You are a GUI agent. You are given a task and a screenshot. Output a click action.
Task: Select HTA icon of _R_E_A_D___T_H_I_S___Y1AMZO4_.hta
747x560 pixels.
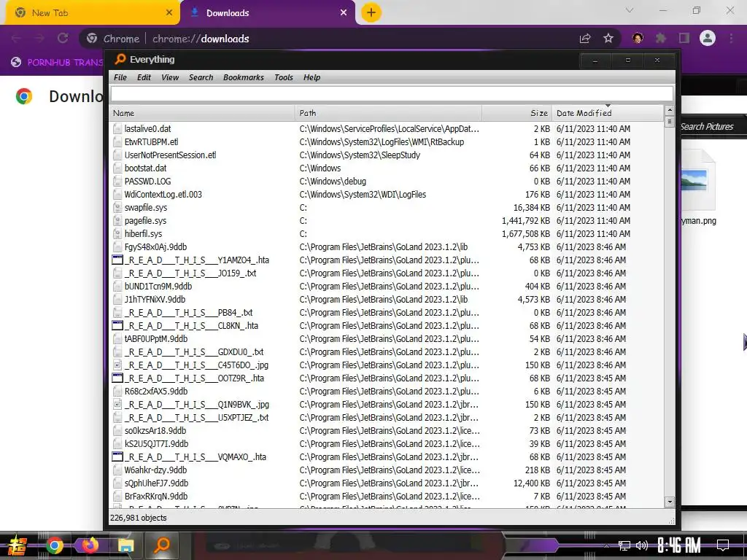117,260
